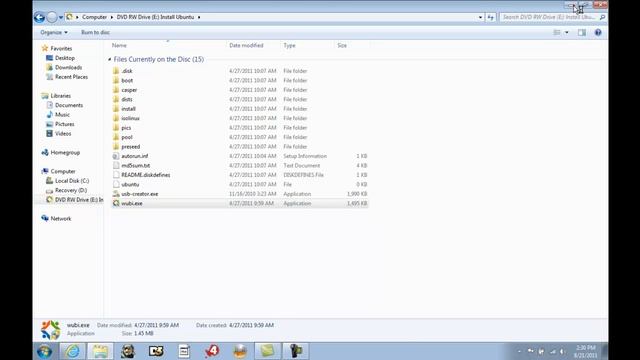Open the Organize menu

54,32
